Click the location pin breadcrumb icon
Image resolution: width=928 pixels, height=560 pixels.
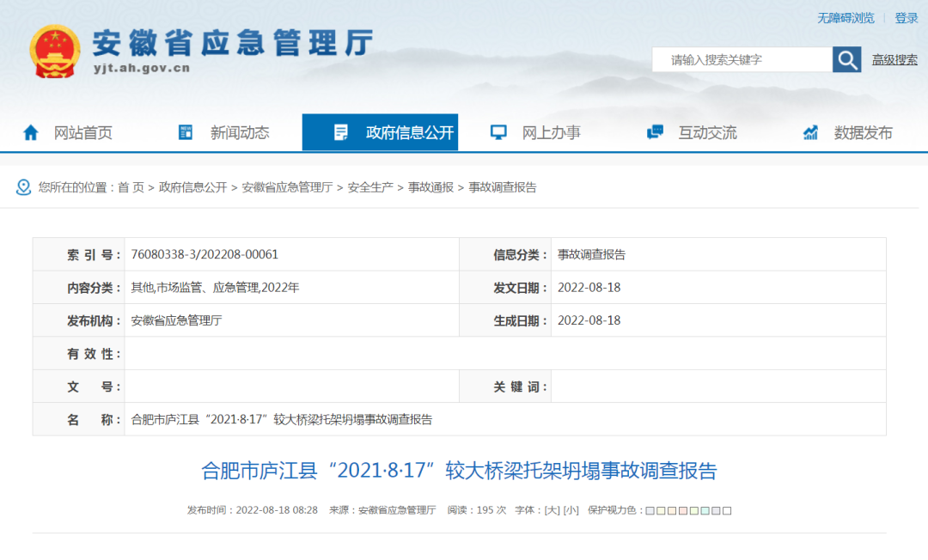point(23,187)
